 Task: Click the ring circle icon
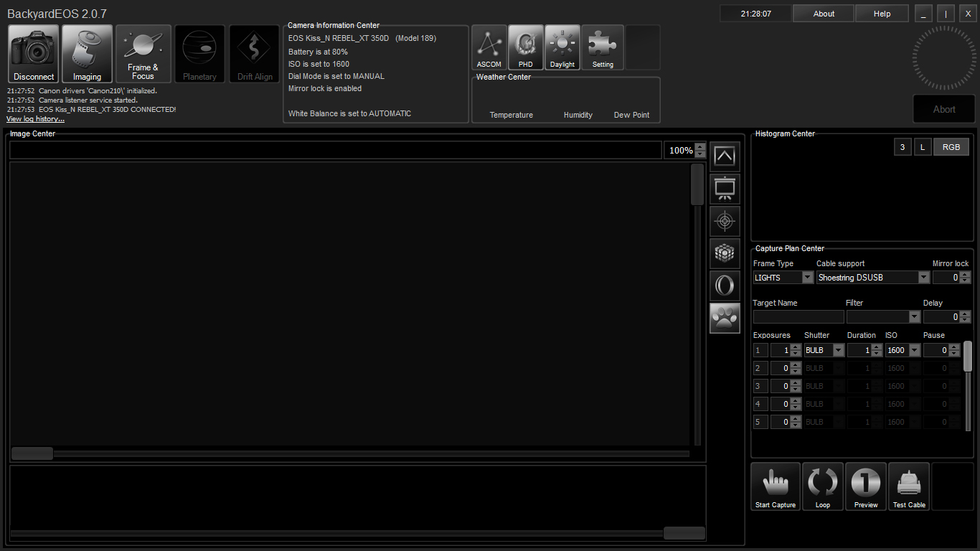point(725,286)
